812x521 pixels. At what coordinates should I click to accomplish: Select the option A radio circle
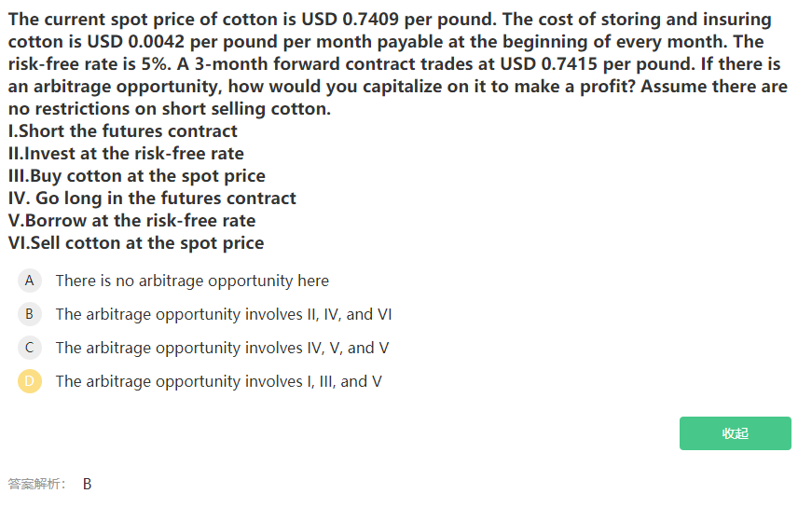pos(30,281)
